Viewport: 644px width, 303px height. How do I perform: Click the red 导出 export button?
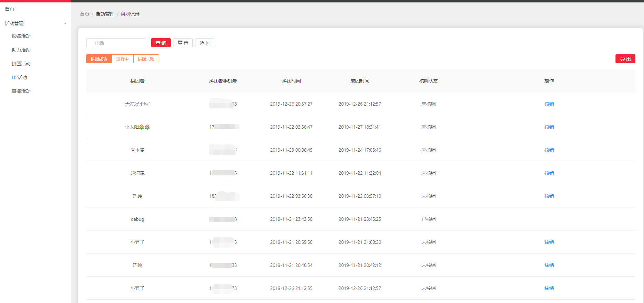point(625,59)
